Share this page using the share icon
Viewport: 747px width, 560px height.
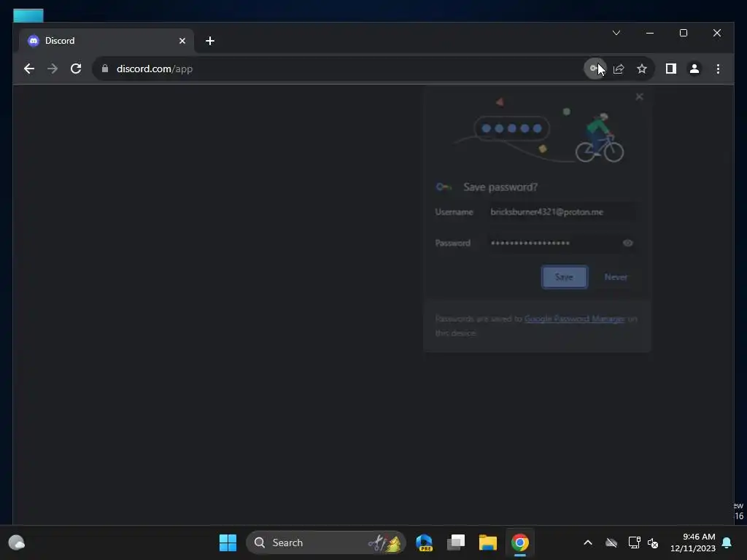tap(619, 69)
